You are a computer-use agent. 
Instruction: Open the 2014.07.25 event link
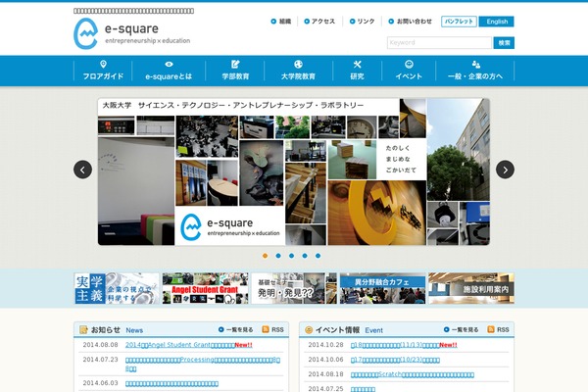363,389
